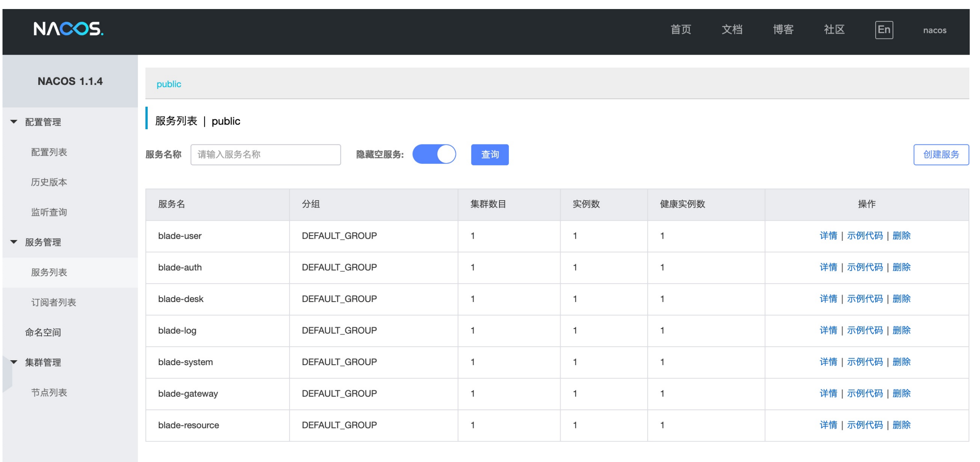Click 删除 for blade-desk
This screenshot has width=980, height=462.
tap(902, 299)
